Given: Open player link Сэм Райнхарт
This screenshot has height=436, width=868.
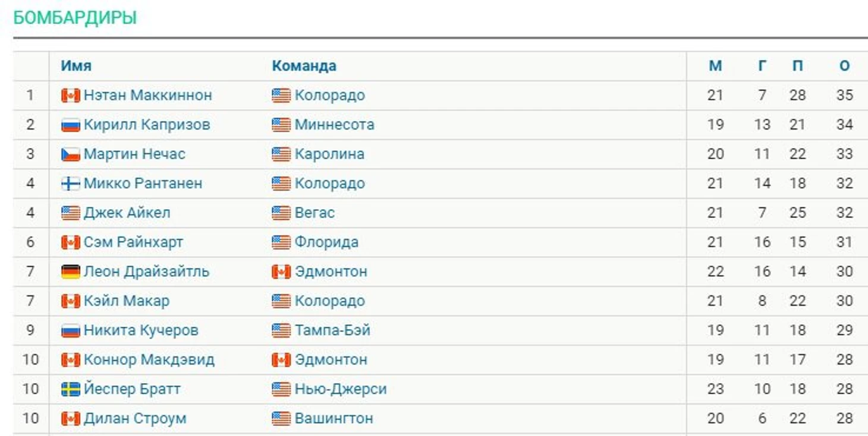Looking at the screenshot, I should pos(133,242).
